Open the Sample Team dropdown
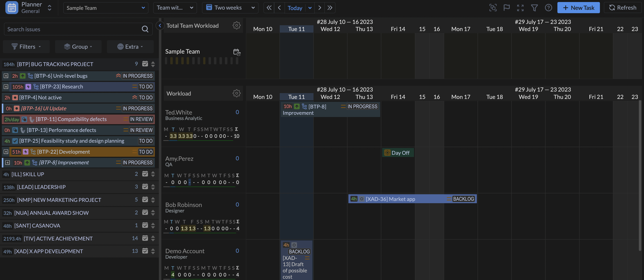This screenshot has height=280, width=644. click(105, 8)
